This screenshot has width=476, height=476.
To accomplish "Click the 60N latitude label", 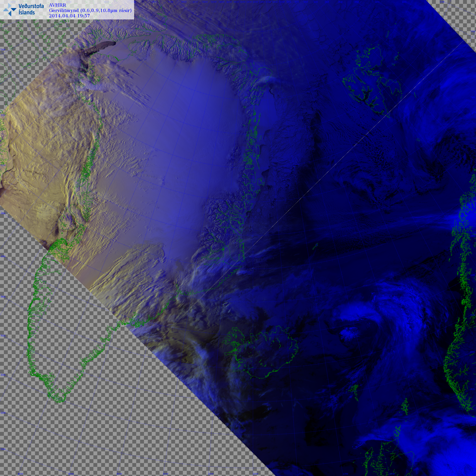I will (x=3, y=375).
